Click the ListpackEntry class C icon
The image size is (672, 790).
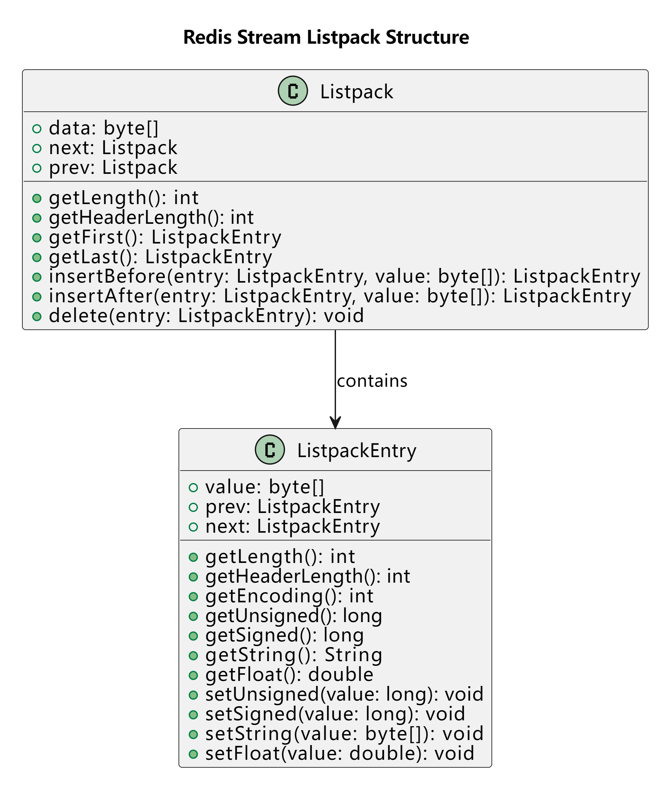270,450
